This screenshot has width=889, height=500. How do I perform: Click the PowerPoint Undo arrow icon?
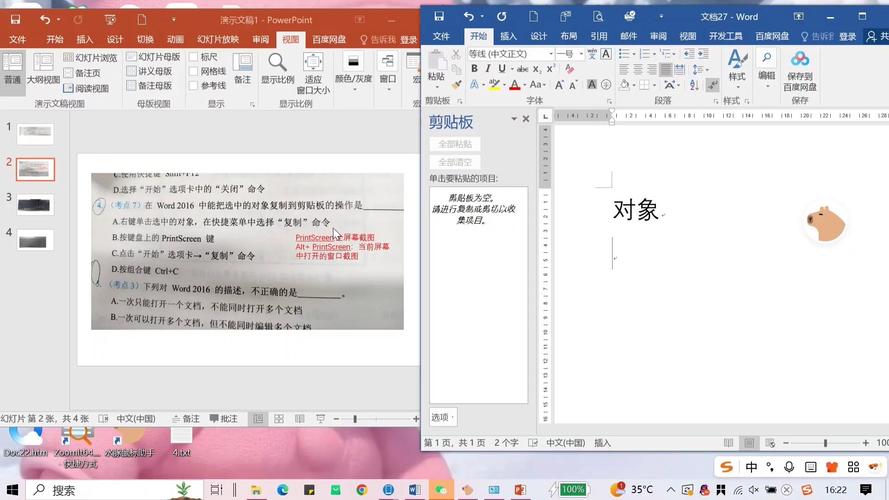click(x=44, y=19)
